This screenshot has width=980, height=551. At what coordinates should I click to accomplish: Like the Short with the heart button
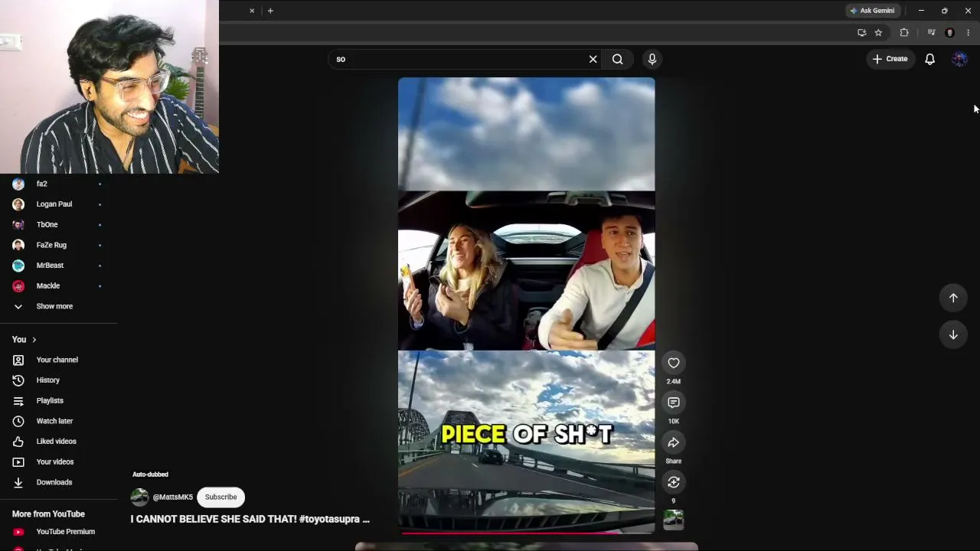(674, 363)
